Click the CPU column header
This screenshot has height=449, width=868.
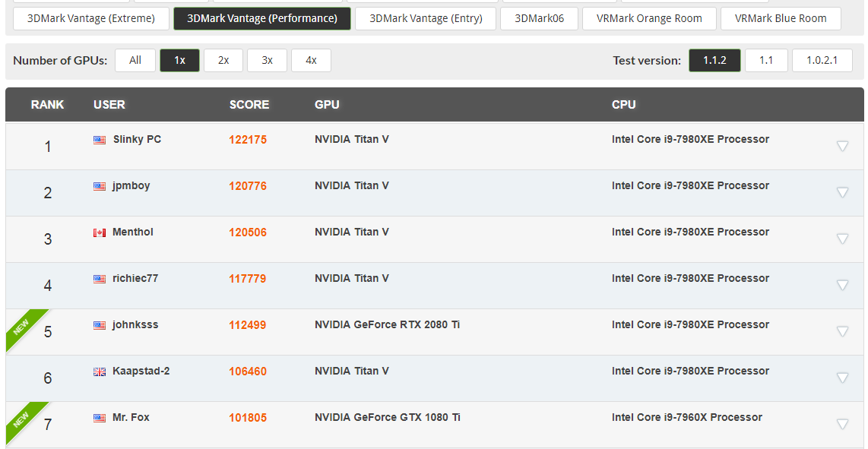(x=624, y=105)
